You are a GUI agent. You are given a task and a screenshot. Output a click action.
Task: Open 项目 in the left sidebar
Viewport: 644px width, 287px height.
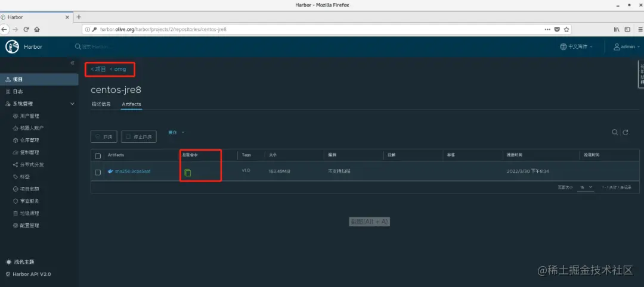point(39,80)
